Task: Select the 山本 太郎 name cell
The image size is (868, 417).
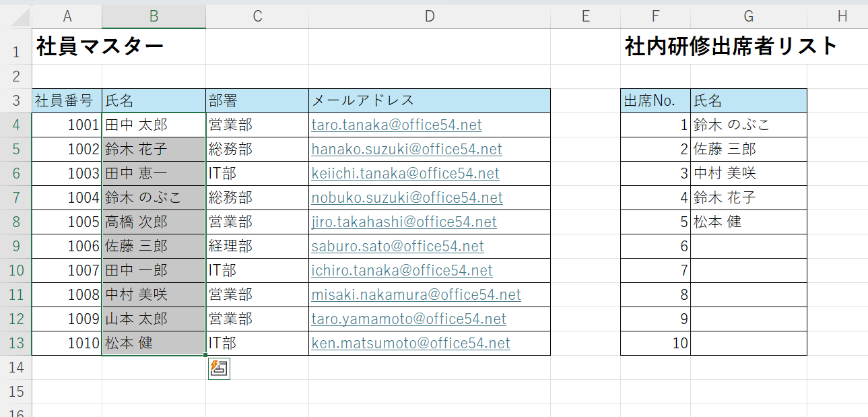Action: coord(154,319)
